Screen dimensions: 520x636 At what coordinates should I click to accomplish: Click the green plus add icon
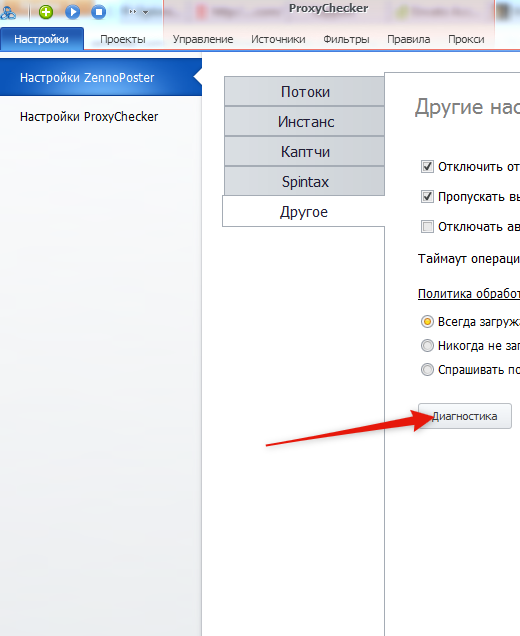[46, 12]
